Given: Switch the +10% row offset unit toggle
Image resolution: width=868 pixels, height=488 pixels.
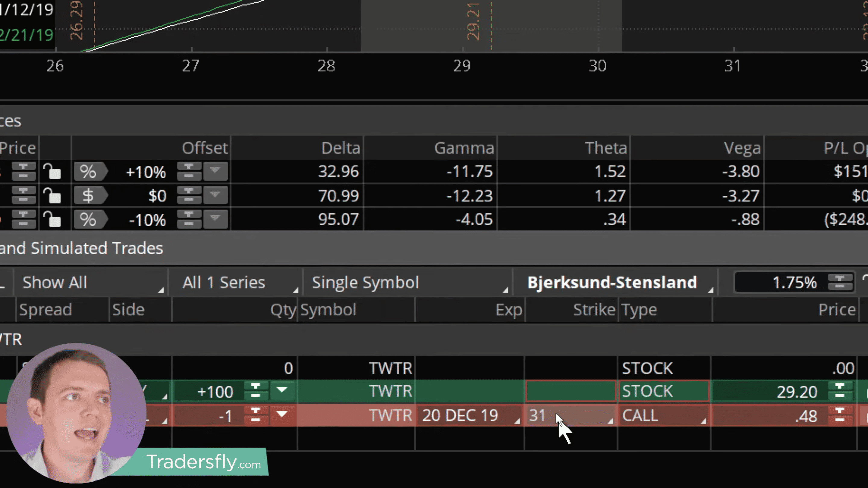Looking at the screenshot, I should pos(90,171).
